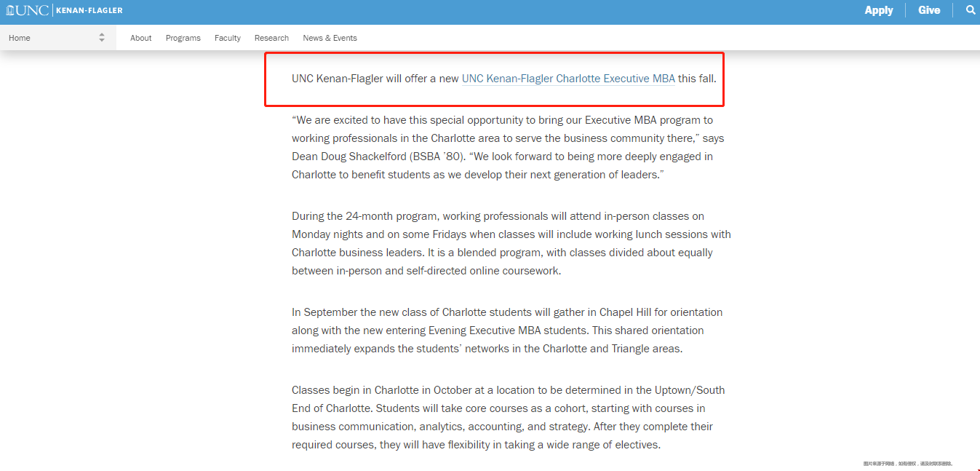
Task: Click the paragraph about the 24-month program
Action: point(509,243)
